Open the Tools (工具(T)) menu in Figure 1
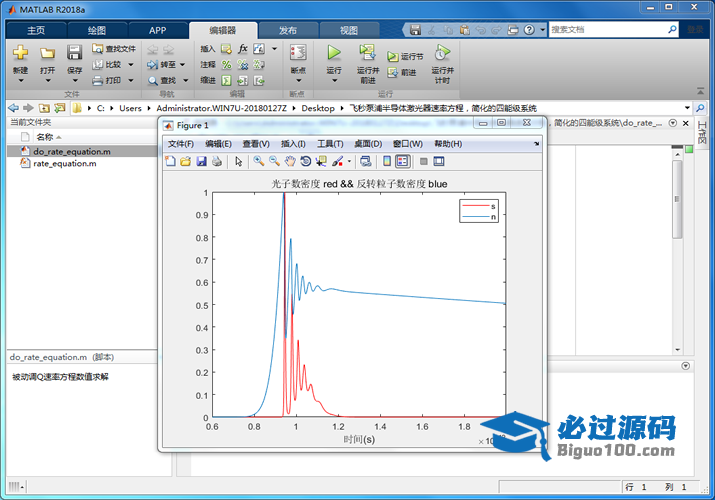Screen dimensions: 715x500 click(x=330, y=144)
